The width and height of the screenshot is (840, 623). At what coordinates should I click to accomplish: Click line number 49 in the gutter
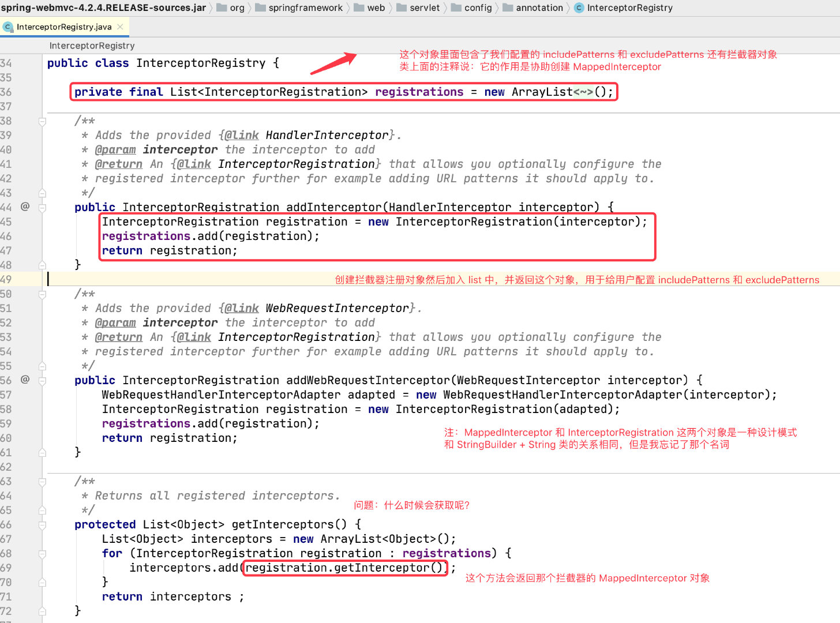click(6, 279)
